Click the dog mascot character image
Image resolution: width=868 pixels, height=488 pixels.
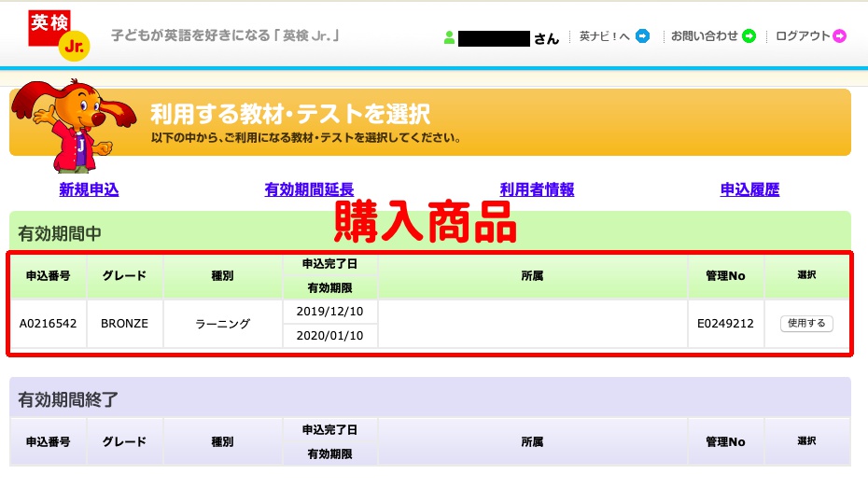pos(73,125)
